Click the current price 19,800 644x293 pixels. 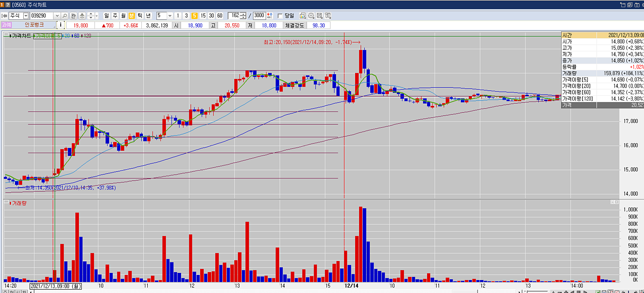point(80,25)
